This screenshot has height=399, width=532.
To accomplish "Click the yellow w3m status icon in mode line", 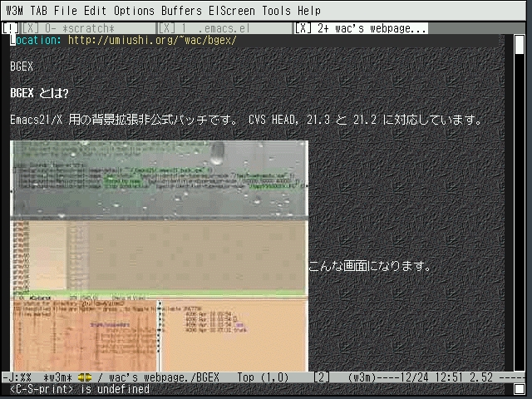I will 85,377.
